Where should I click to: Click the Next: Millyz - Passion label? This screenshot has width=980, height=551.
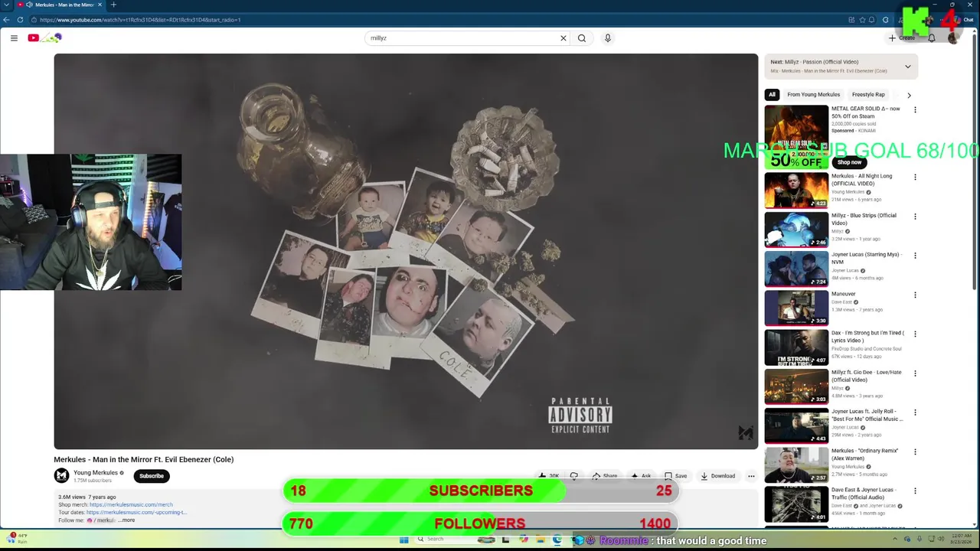point(814,62)
